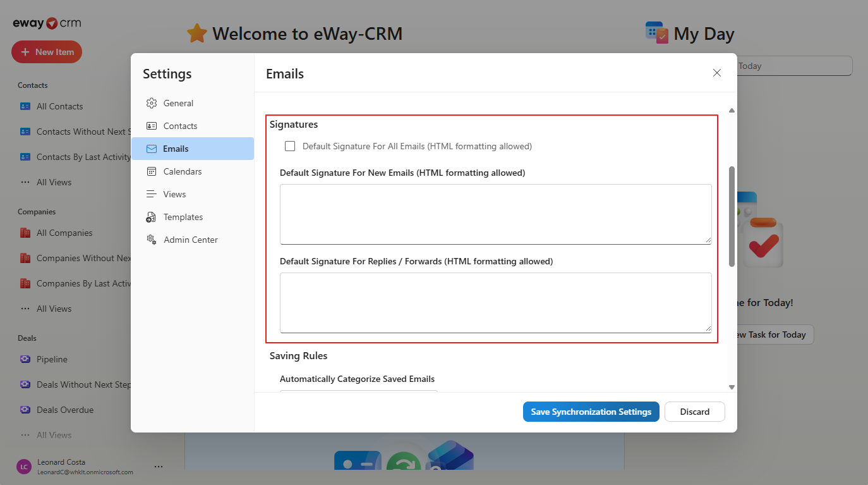Image resolution: width=868 pixels, height=485 pixels.
Task: Open the General settings tab
Action: (x=193, y=103)
